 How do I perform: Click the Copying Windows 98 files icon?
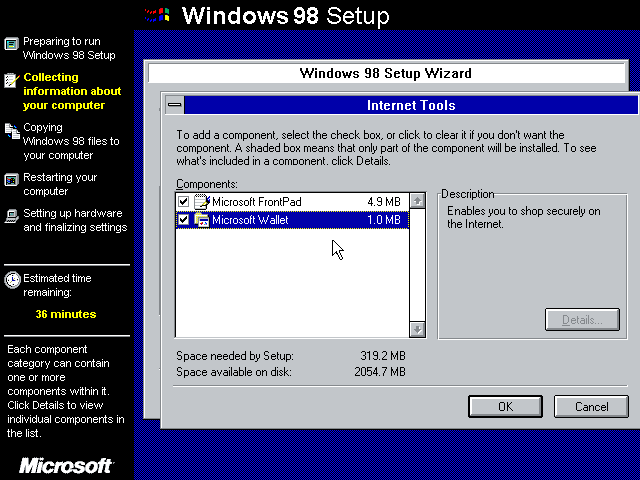12,131
